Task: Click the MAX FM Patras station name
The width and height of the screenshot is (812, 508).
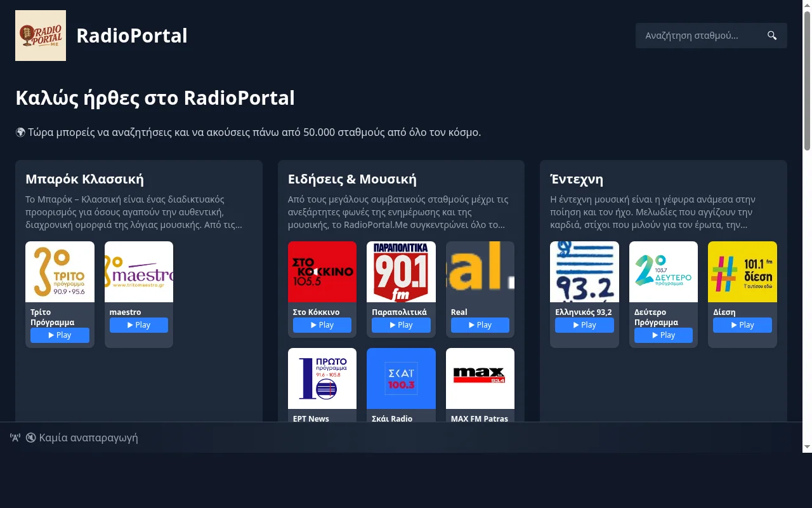Action: pyautogui.click(x=480, y=418)
